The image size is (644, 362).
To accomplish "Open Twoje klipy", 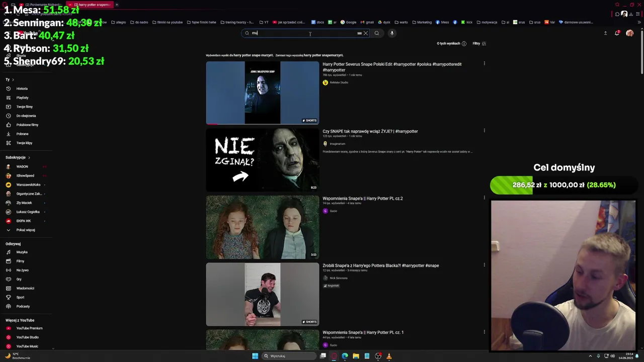I will tap(24, 143).
